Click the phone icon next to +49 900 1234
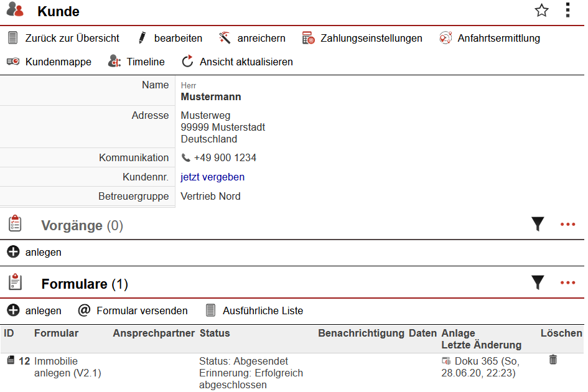Screen dimensions: 588x392 pyautogui.click(x=185, y=157)
